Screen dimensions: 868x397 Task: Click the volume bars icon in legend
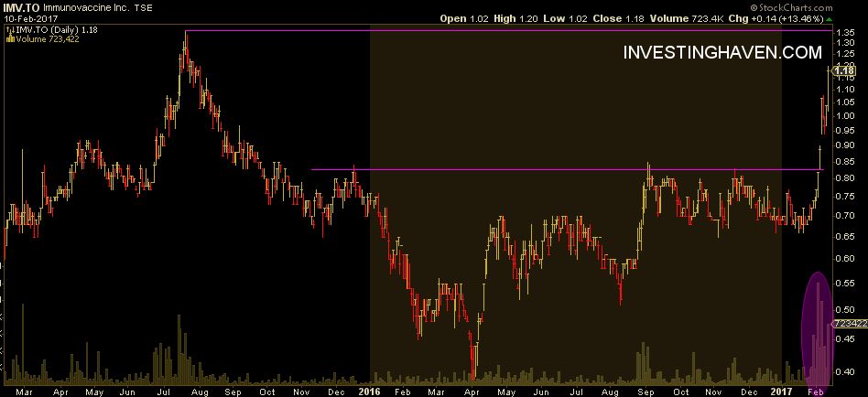tap(7, 40)
